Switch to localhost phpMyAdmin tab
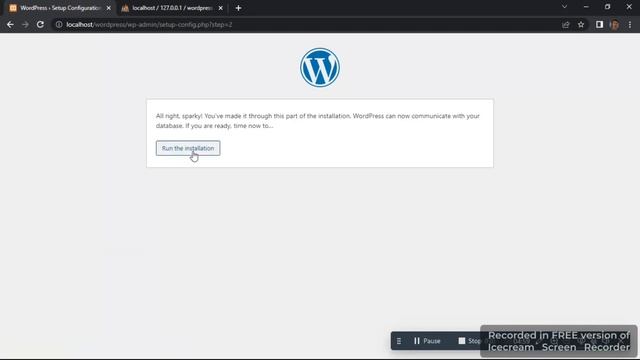 [172, 8]
